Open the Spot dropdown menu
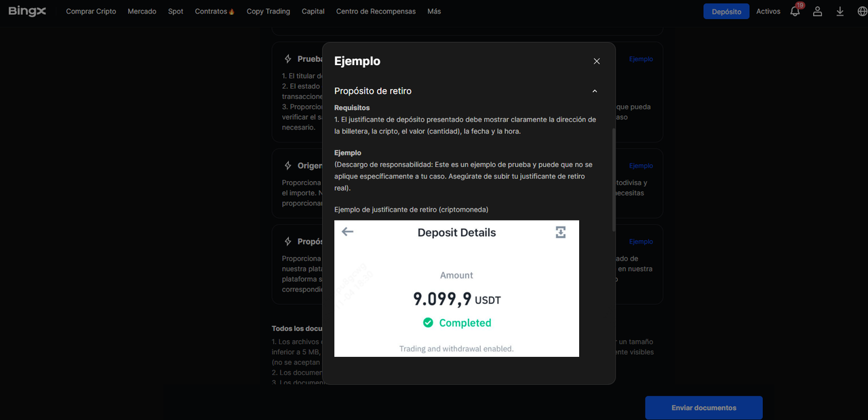Image resolution: width=868 pixels, height=420 pixels. tap(176, 12)
